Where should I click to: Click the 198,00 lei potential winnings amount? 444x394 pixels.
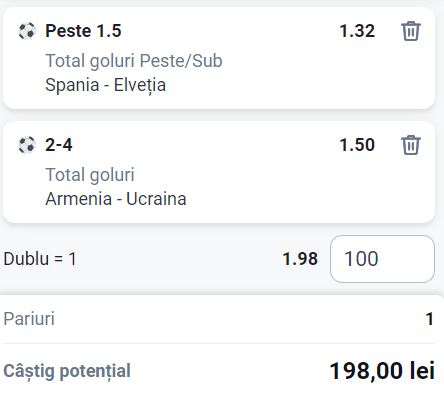382,371
